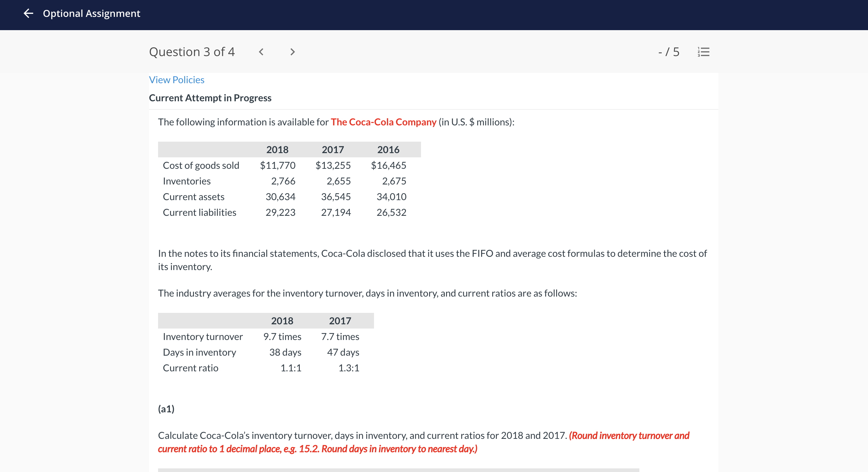Click the Current liabilities row label
The height and width of the screenshot is (472, 868).
tap(199, 212)
